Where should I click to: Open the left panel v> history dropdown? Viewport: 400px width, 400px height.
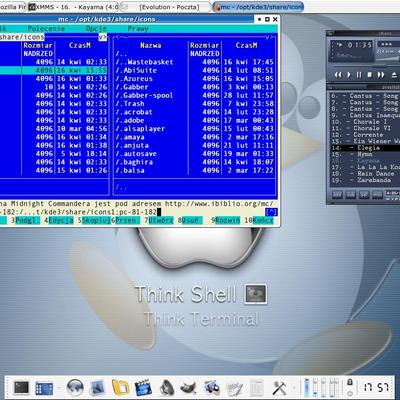click(102, 37)
